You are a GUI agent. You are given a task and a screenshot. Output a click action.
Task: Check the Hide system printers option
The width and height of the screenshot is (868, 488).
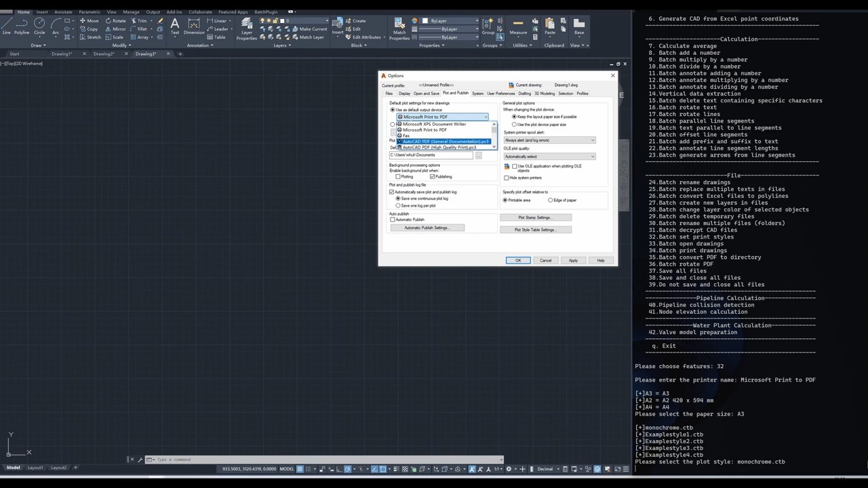506,178
